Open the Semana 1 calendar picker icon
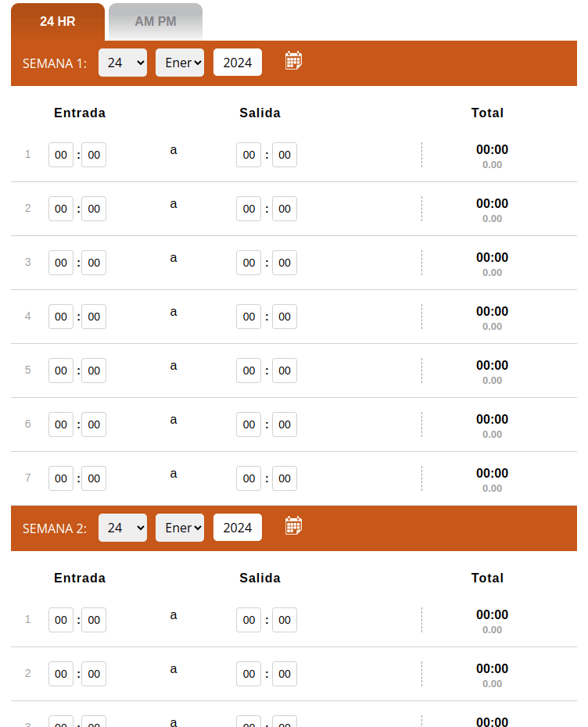588x727 pixels. [293, 59]
